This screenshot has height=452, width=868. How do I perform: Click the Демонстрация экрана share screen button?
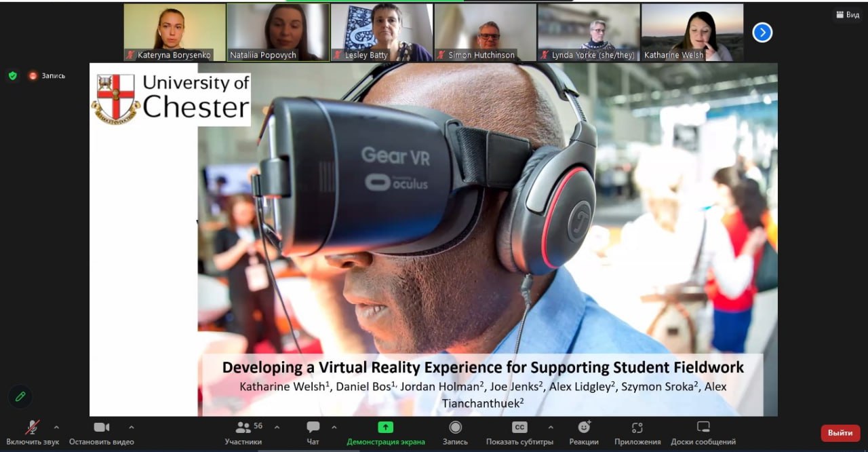click(x=385, y=433)
